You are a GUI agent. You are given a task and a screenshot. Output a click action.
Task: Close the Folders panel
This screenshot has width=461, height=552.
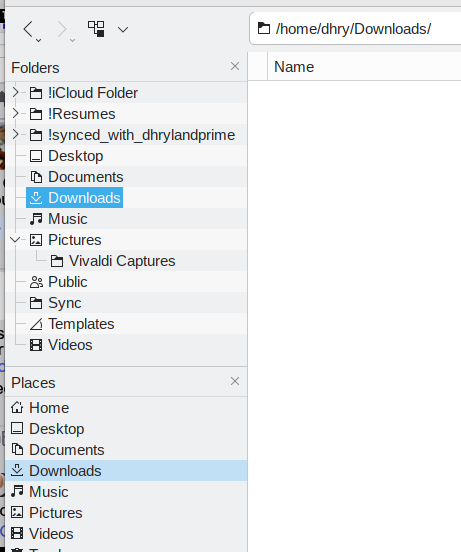click(235, 66)
